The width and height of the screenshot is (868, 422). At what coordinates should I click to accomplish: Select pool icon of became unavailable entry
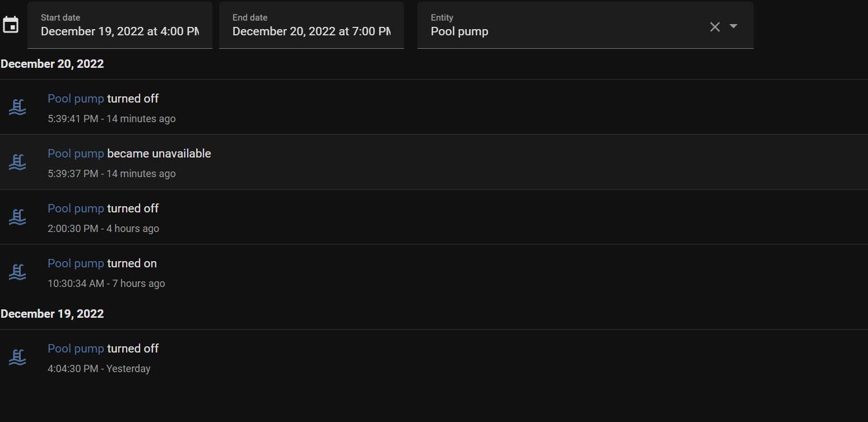pyautogui.click(x=17, y=162)
